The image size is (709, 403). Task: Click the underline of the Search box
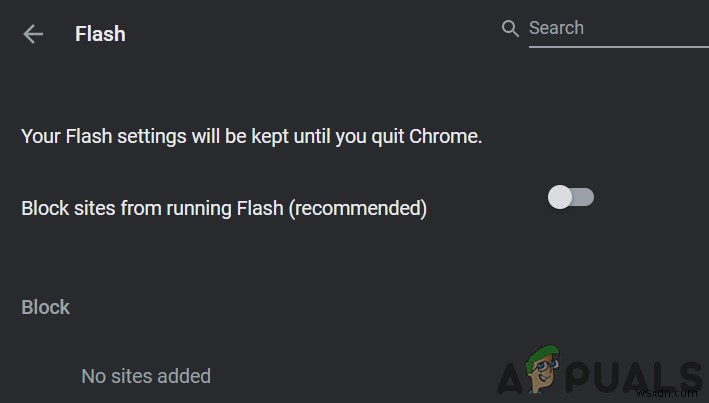pyautogui.click(x=617, y=46)
